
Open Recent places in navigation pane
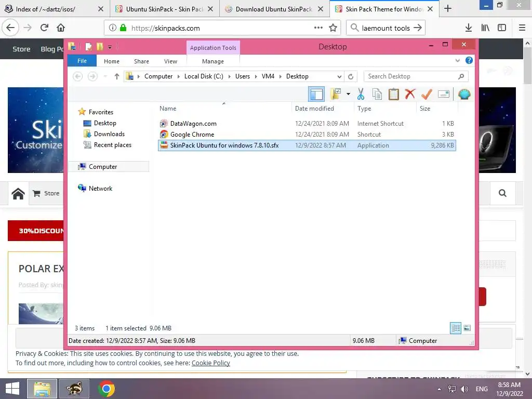tap(112, 145)
